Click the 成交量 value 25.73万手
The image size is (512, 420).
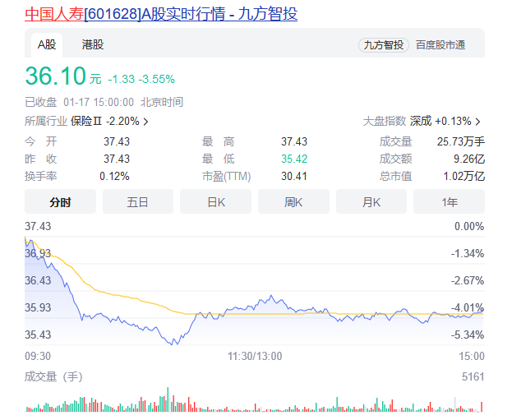(x=461, y=141)
